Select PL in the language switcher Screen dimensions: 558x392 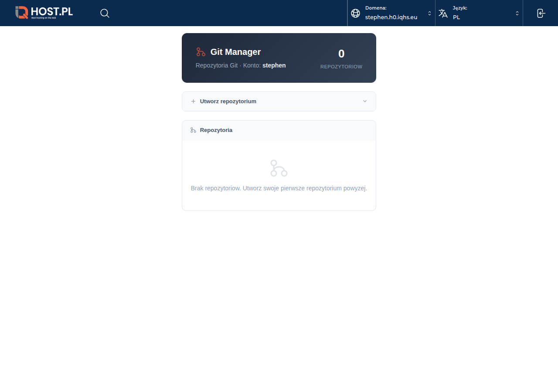point(456,17)
